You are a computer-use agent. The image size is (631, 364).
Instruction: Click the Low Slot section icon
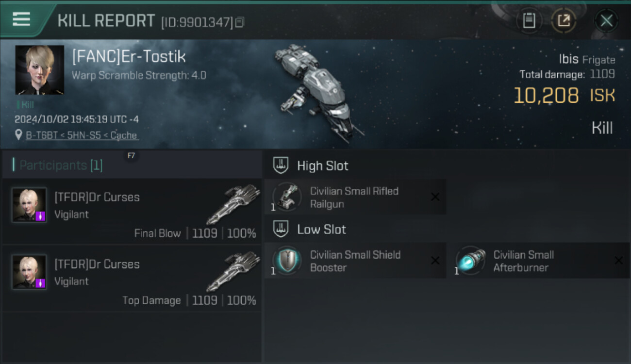(x=281, y=229)
